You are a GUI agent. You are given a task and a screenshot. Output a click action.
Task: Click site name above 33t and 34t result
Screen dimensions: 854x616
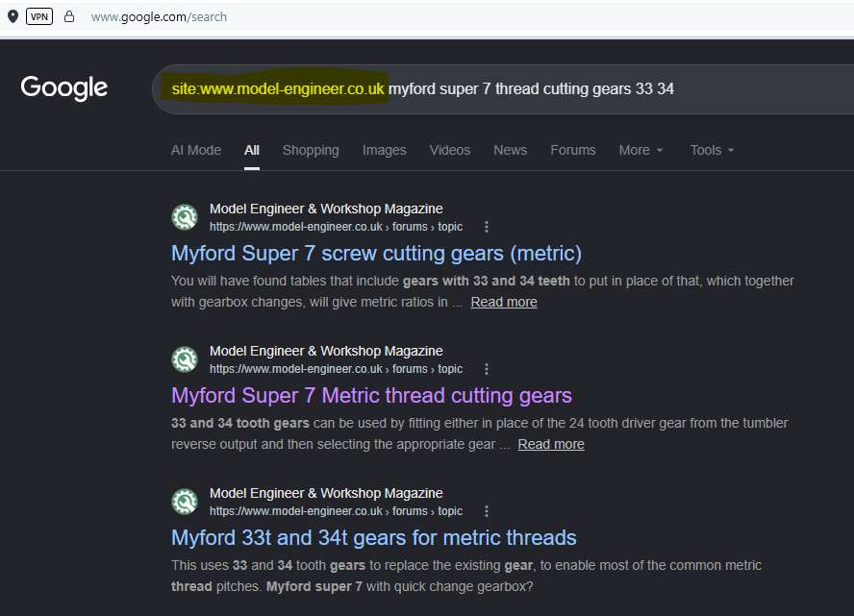pos(326,493)
